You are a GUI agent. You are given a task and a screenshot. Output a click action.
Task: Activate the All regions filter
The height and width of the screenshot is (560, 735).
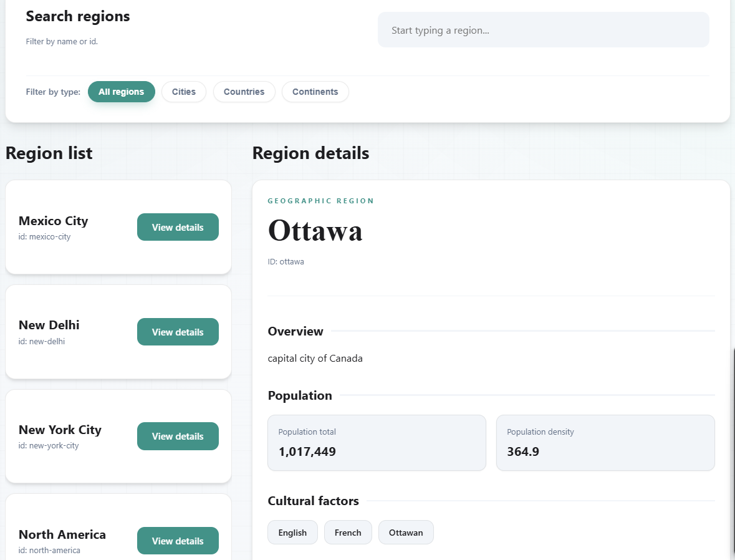[x=121, y=92]
